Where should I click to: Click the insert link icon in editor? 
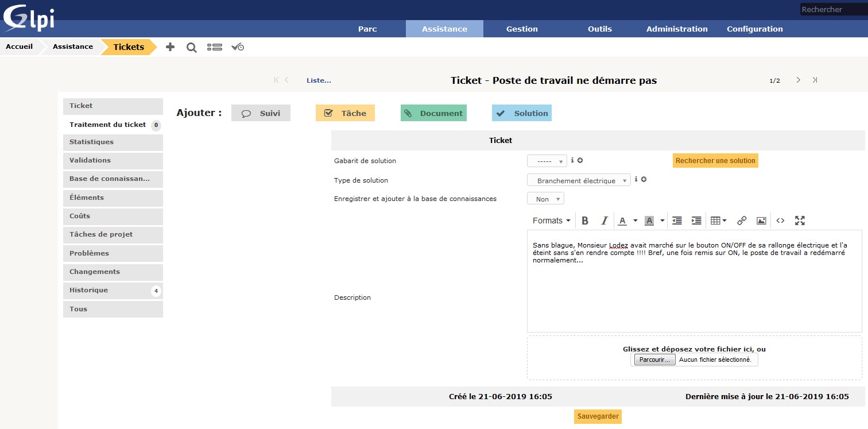pyautogui.click(x=742, y=221)
